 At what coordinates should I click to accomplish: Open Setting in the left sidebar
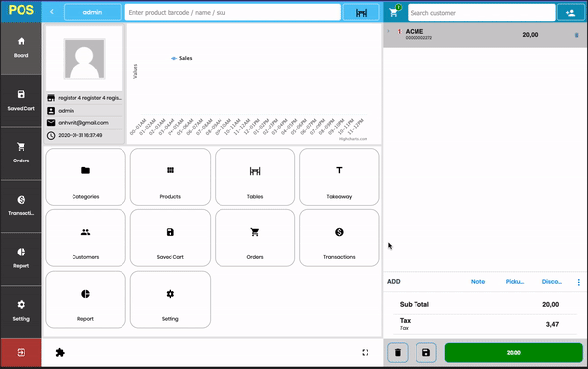21,311
